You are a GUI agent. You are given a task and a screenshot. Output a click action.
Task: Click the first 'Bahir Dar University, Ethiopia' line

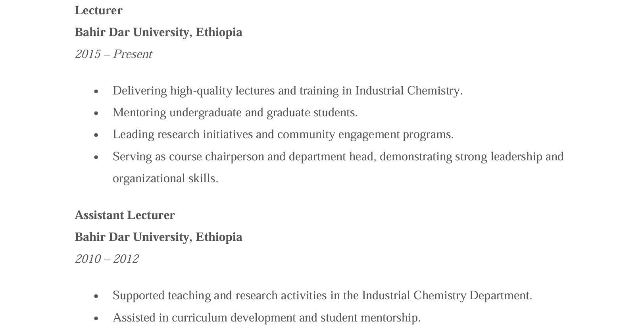pos(158,32)
